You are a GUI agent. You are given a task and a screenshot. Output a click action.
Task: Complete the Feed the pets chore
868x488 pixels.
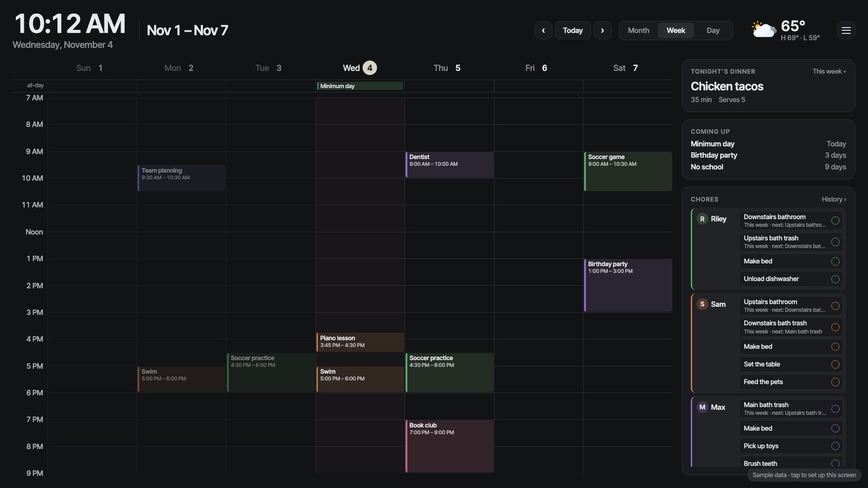[835, 382]
